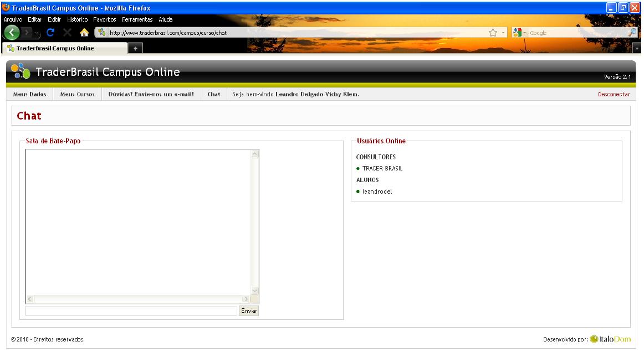Viewport: 644px width, 352px height.
Task: Open the Favoritos menu
Action: pyautogui.click(x=104, y=19)
